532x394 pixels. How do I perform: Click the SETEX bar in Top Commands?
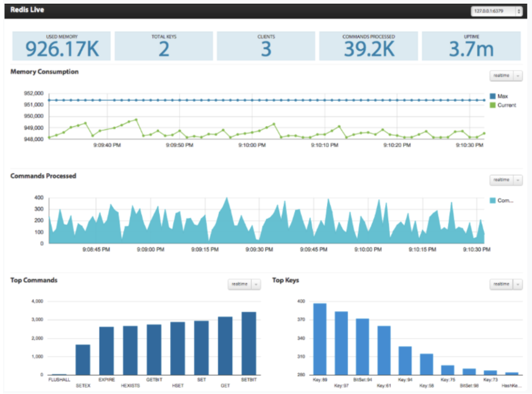(83, 360)
